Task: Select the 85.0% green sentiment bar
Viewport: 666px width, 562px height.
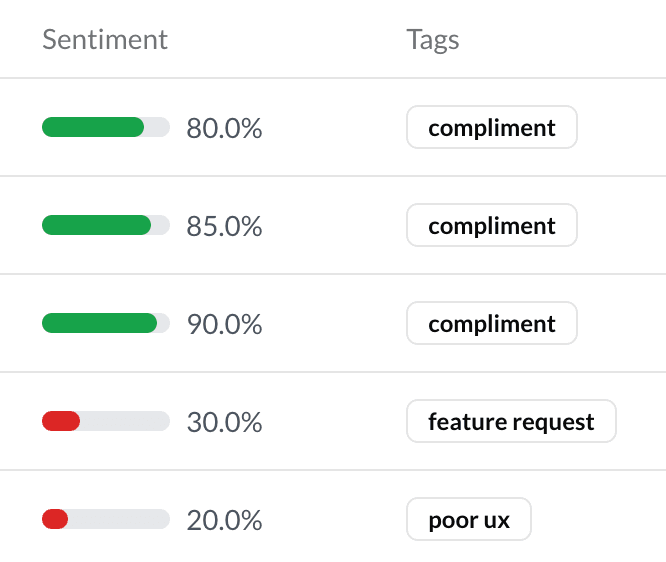Action: 96,226
